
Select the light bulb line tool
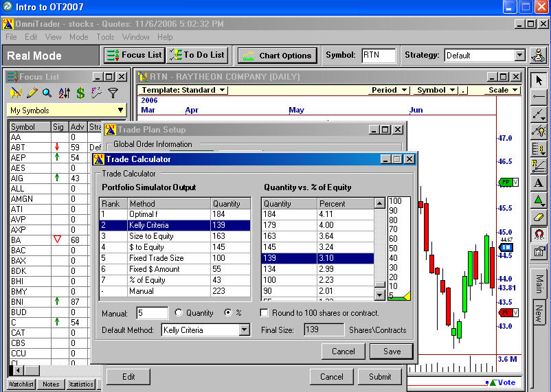(539, 131)
